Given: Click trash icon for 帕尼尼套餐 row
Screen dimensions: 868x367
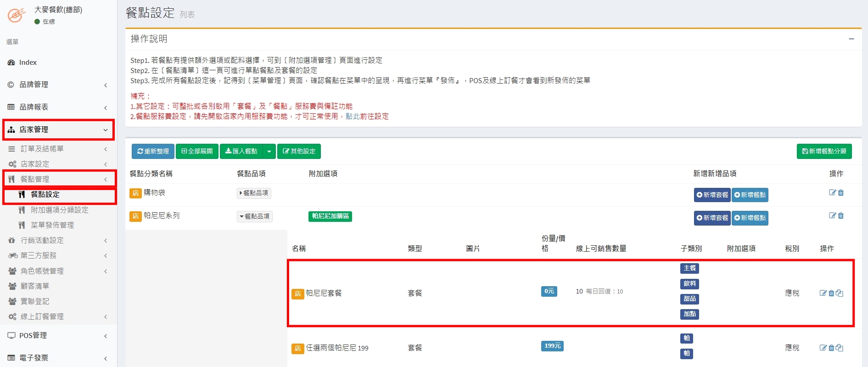Looking at the screenshot, I should coord(831,293).
